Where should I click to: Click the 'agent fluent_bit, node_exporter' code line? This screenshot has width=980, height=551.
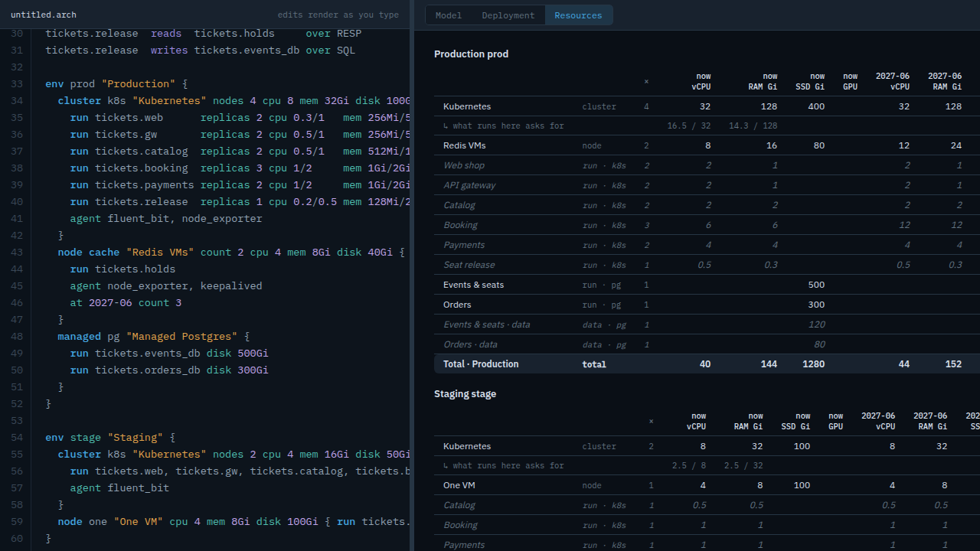(166, 219)
